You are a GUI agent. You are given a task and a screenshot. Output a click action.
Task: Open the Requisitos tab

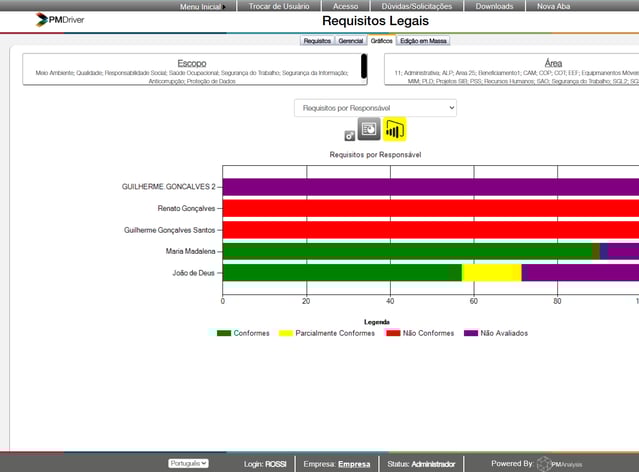point(317,41)
